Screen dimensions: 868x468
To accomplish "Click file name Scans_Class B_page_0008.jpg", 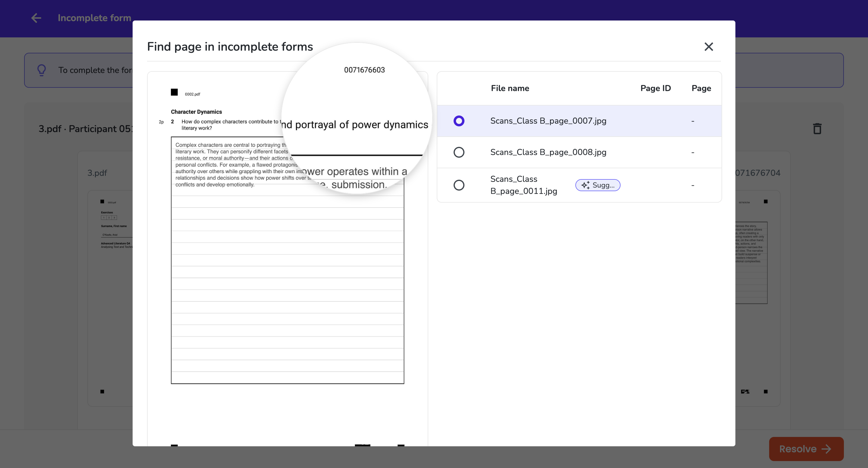I will click(x=548, y=152).
